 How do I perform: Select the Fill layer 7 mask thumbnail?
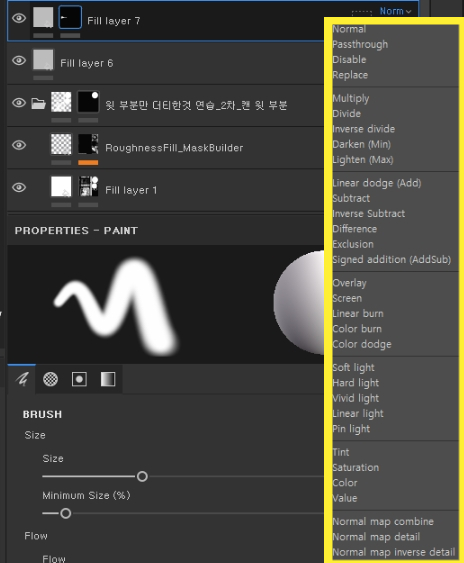(70, 17)
